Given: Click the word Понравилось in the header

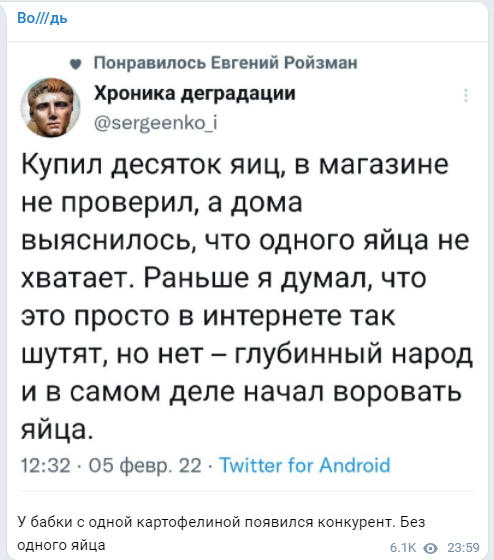Looking at the screenshot, I should pos(150,64).
